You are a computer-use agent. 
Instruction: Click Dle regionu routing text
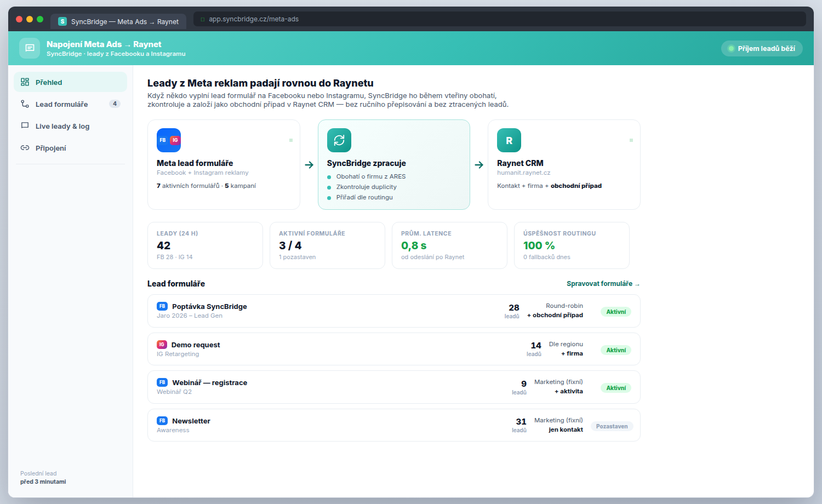coord(566,344)
